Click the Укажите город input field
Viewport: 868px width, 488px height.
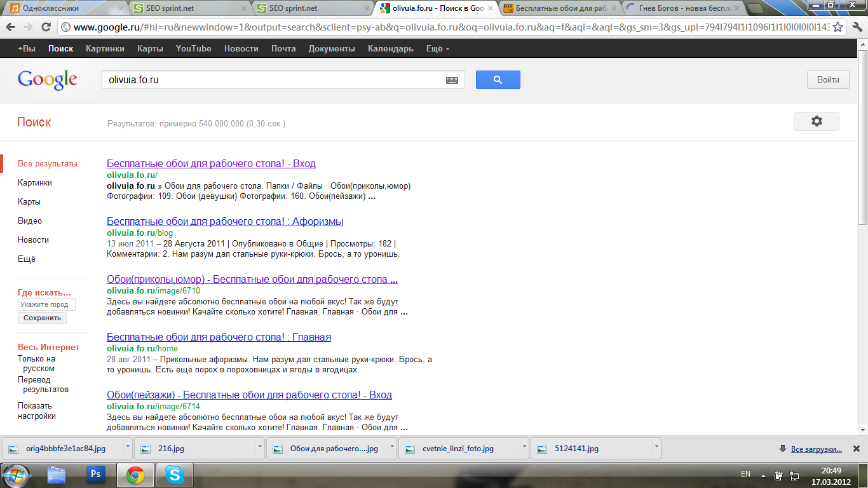coord(46,304)
